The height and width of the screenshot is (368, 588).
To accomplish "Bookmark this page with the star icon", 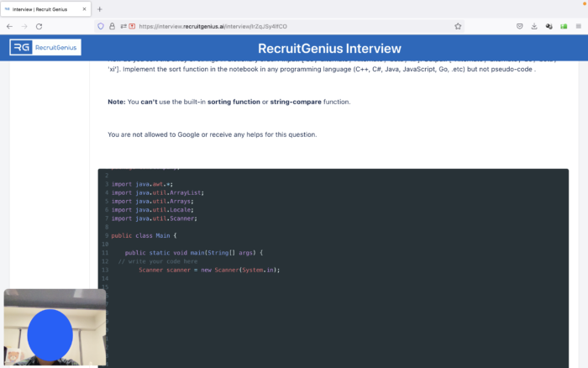I will (458, 26).
